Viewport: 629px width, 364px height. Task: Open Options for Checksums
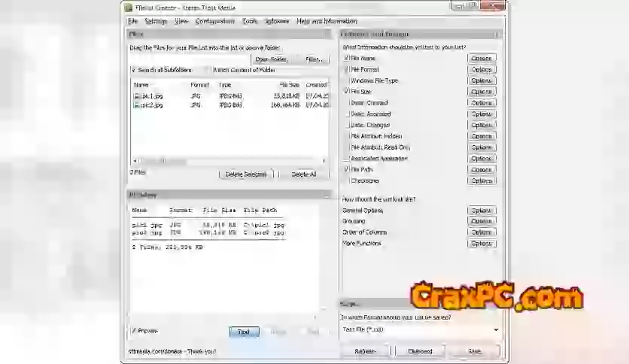(x=482, y=180)
